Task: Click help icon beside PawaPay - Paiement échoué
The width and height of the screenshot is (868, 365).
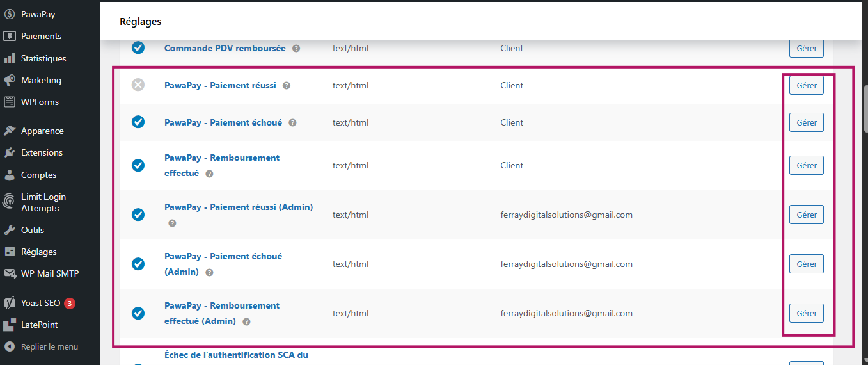Action: point(292,122)
